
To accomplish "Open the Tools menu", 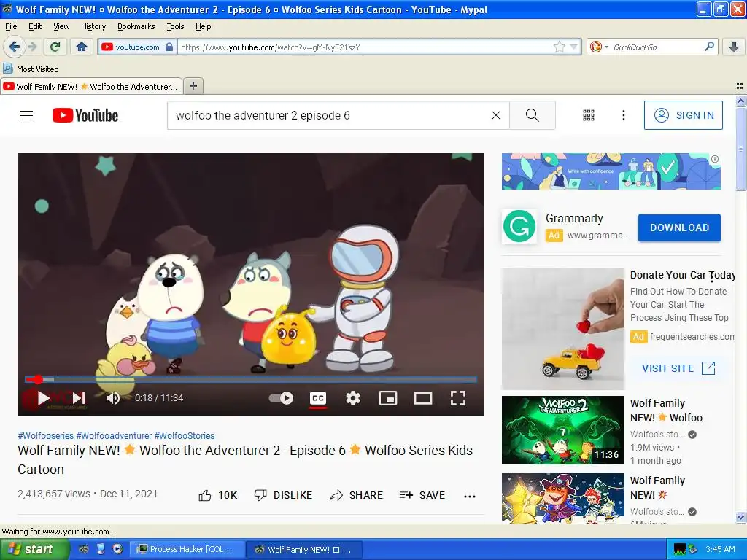I will pyautogui.click(x=175, y=26).
